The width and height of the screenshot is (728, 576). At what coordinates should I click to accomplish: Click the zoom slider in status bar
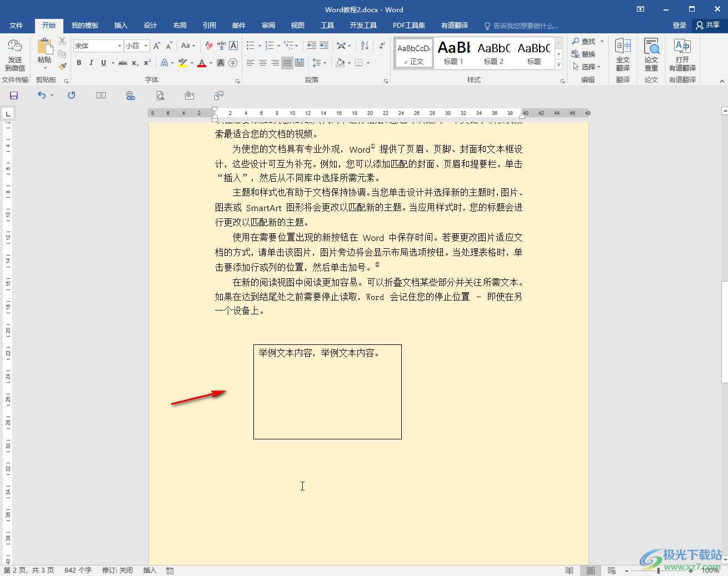click(658, 570)
